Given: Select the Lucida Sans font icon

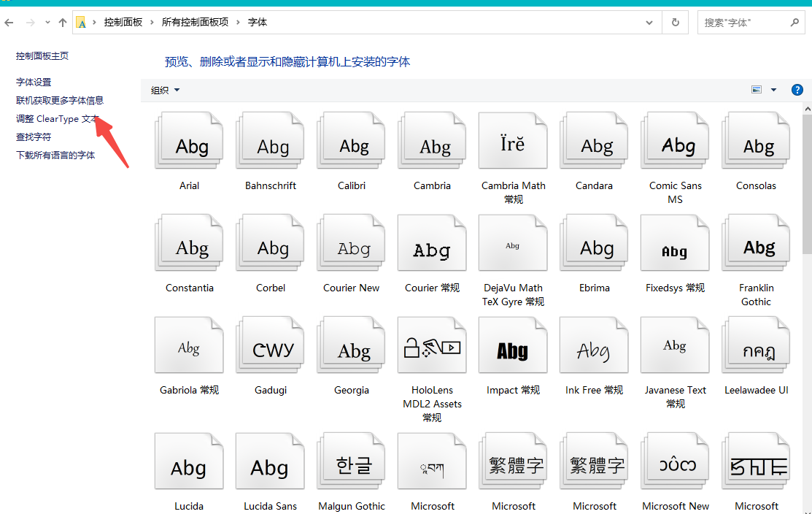Looking at the screenshot, I should 270,461.
